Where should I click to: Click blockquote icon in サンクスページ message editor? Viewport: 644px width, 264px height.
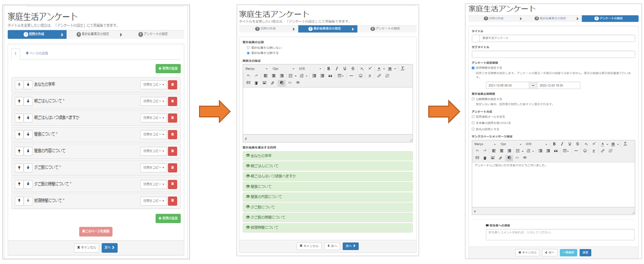pos(556,151)
